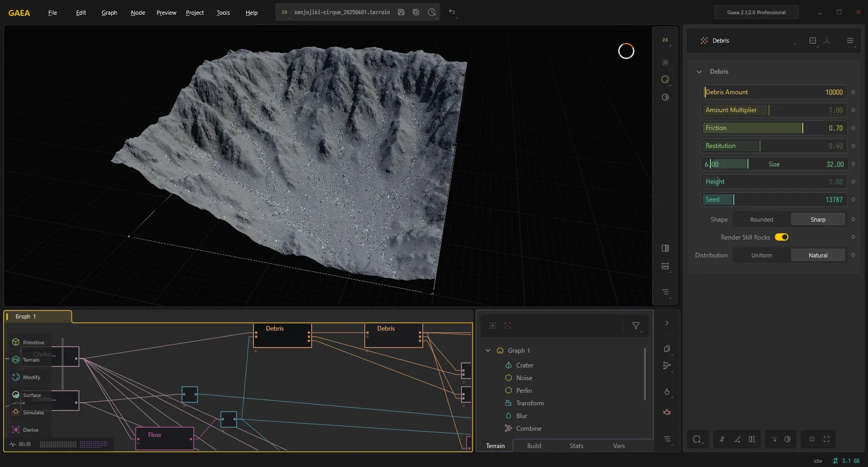
Task: Open the viewport sidebar menu lines icon
Action: click(x=665, y=292)
